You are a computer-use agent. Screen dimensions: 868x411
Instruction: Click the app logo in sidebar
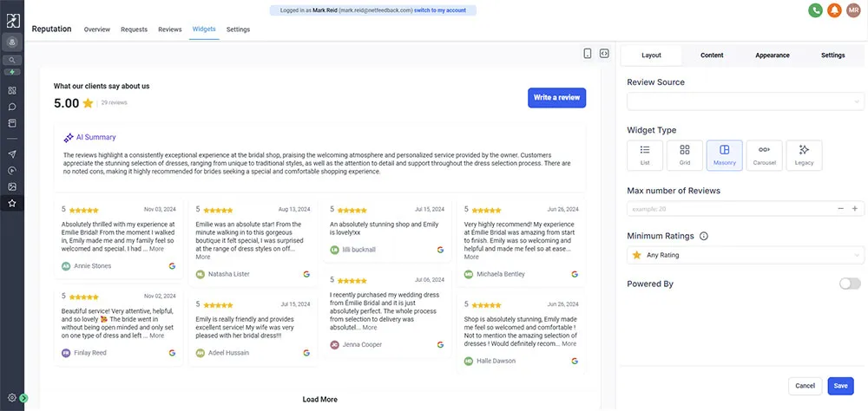[12, 21]
